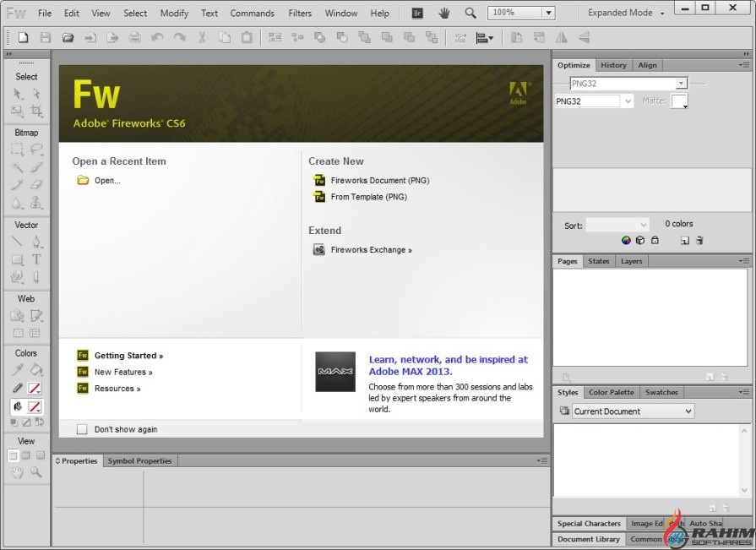Click the Open folder toolbar icon
Image resolution: width=756 pixels, height=550 pixels.
(68, 38)
